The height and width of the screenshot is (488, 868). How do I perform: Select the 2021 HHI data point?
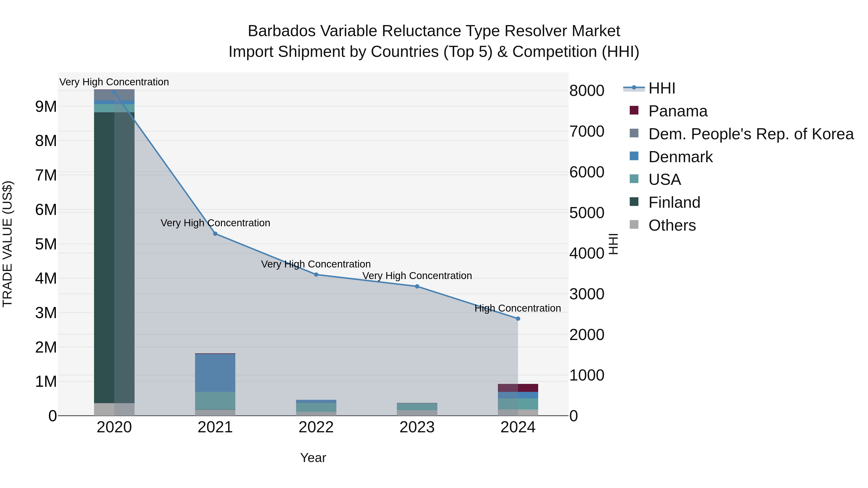pyautogui.click(x=215, y=234)
